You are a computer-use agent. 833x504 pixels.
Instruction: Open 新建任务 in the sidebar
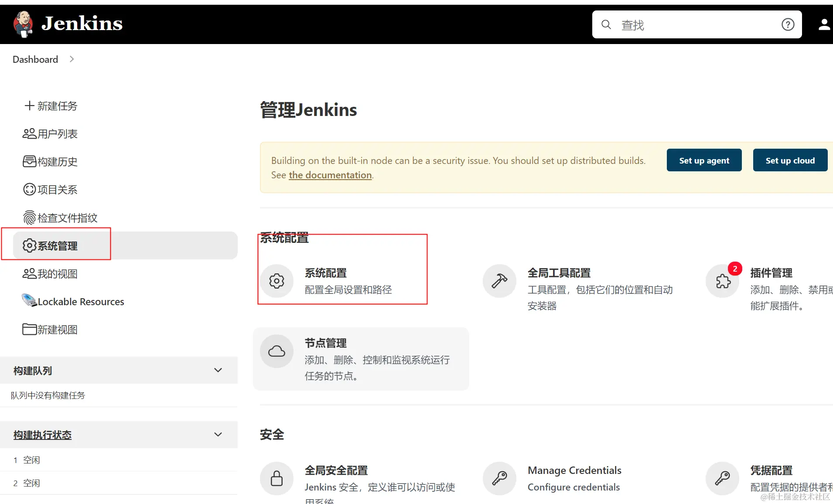(x=58, y=106)
